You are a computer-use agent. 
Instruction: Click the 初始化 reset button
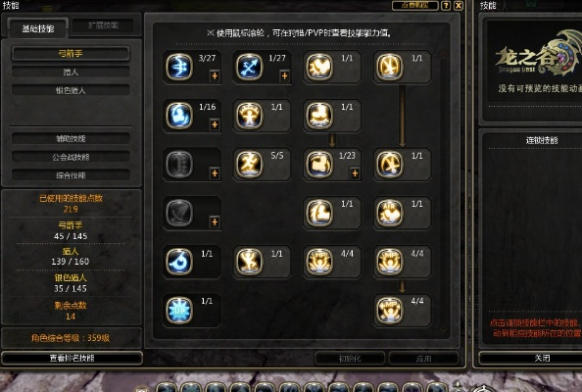click(350, 359)
